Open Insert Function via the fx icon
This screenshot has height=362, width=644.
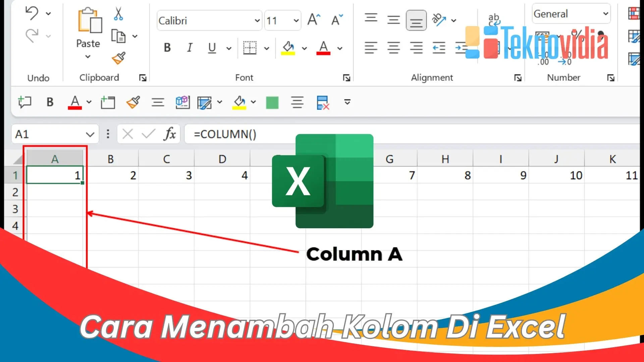(x=170, y=134)
